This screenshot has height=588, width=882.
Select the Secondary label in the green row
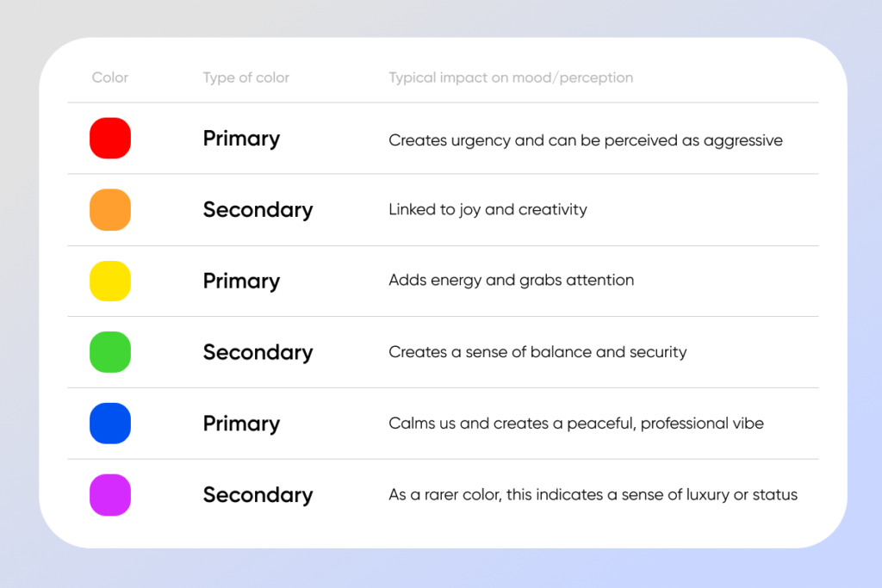258,352
